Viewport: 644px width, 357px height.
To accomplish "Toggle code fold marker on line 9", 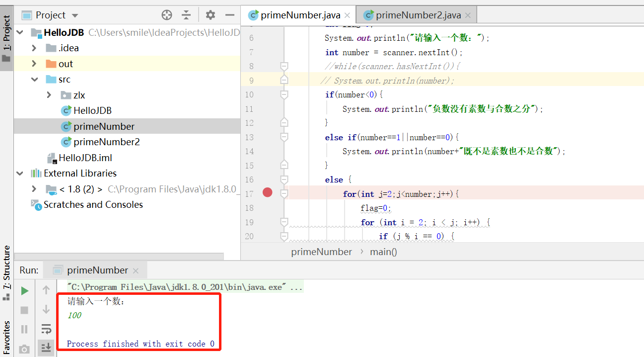I will [x=284, y=80].
